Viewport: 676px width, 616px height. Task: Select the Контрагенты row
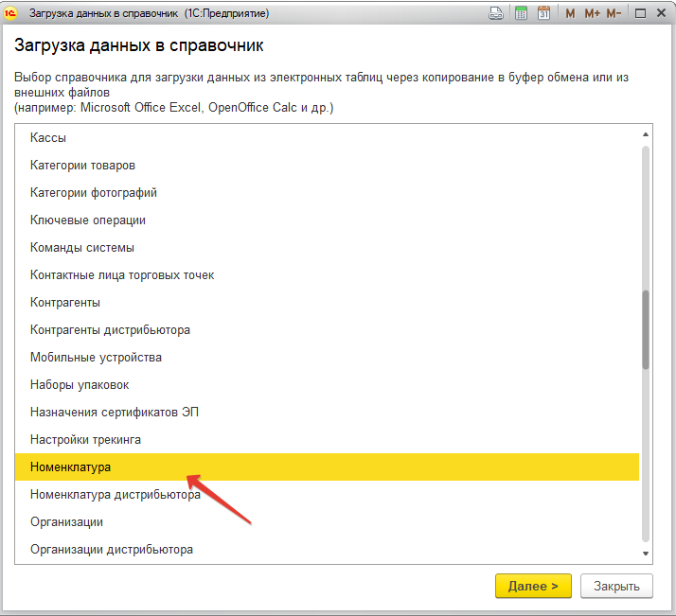[327, 303]
